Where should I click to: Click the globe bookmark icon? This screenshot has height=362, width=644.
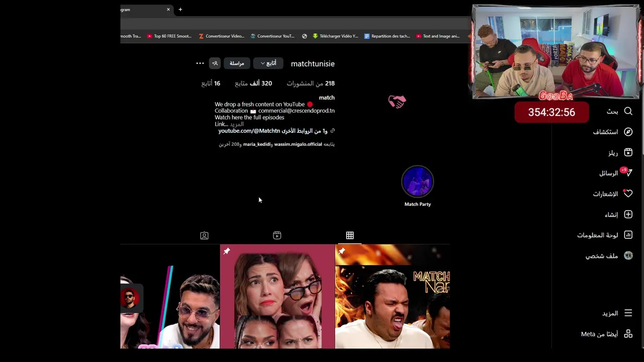tap(304, 36)
